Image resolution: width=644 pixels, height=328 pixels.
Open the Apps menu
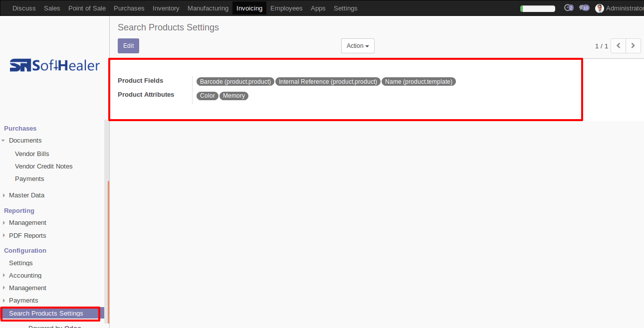(318, 8)
